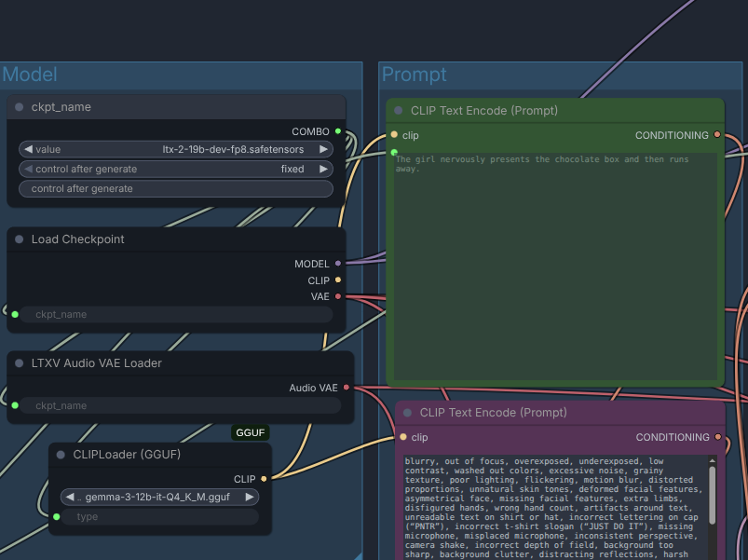Image resolution: width=748 pixels, height=560 pixels.
Task: Open the control after generate 'fixed' dropdown
Action: coord(176,169)
